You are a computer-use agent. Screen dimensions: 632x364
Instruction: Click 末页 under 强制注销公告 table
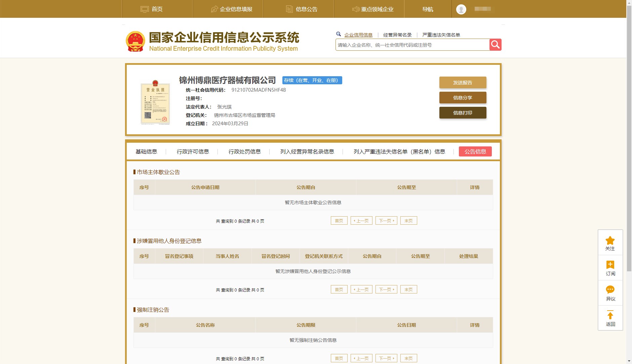pyautogui.click(x=409, y=358)
